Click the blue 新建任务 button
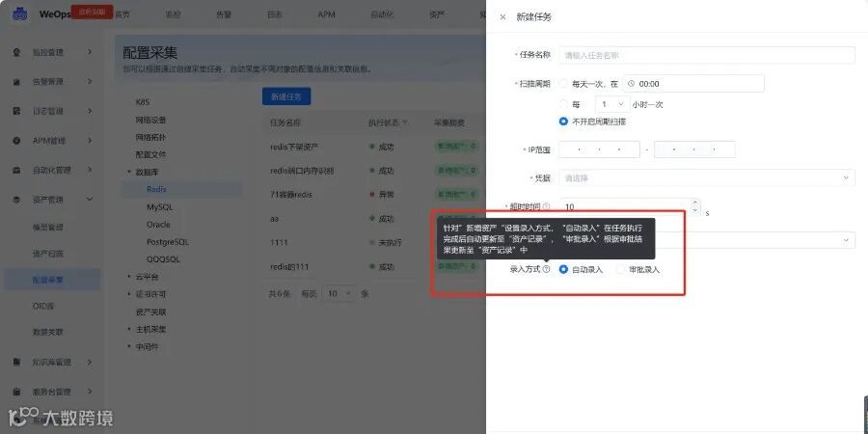 [286, 96]
